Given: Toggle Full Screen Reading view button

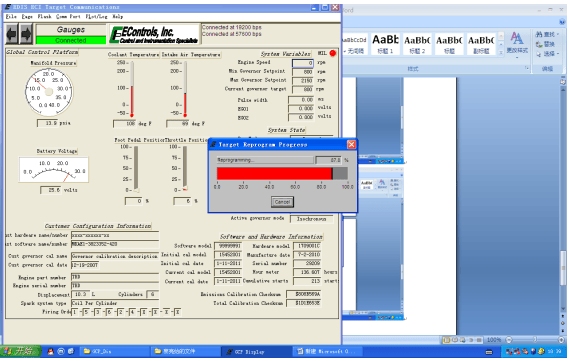Looking at the screenshot, I should click(454, 340).
